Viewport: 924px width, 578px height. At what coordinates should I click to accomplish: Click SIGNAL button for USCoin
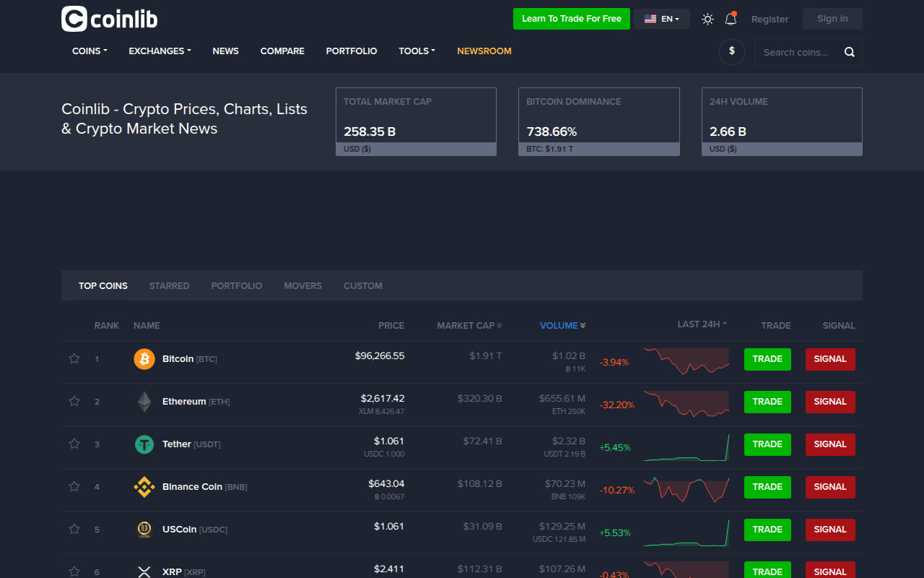click(830, 530)
